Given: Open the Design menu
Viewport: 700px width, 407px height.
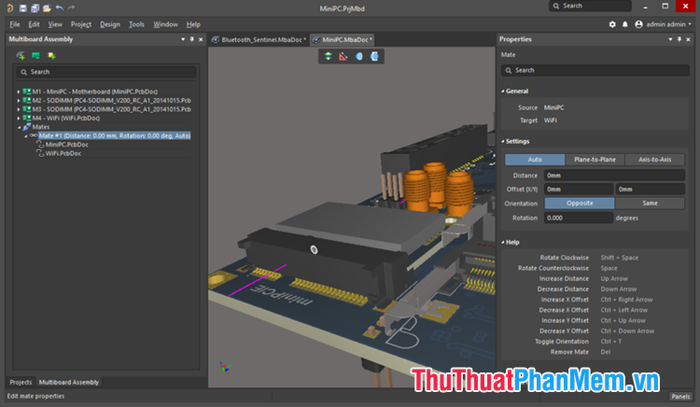Looking at the screenshot, I should tap(110, 24).
